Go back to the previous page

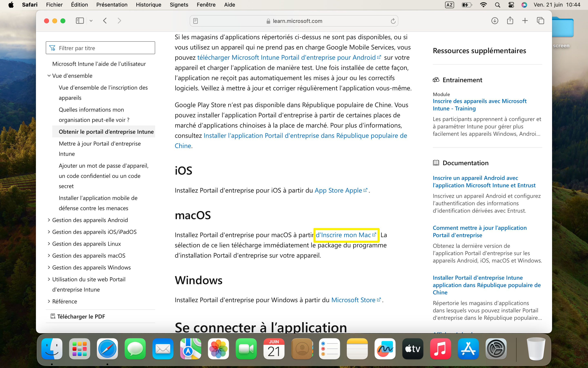(105, 21)
